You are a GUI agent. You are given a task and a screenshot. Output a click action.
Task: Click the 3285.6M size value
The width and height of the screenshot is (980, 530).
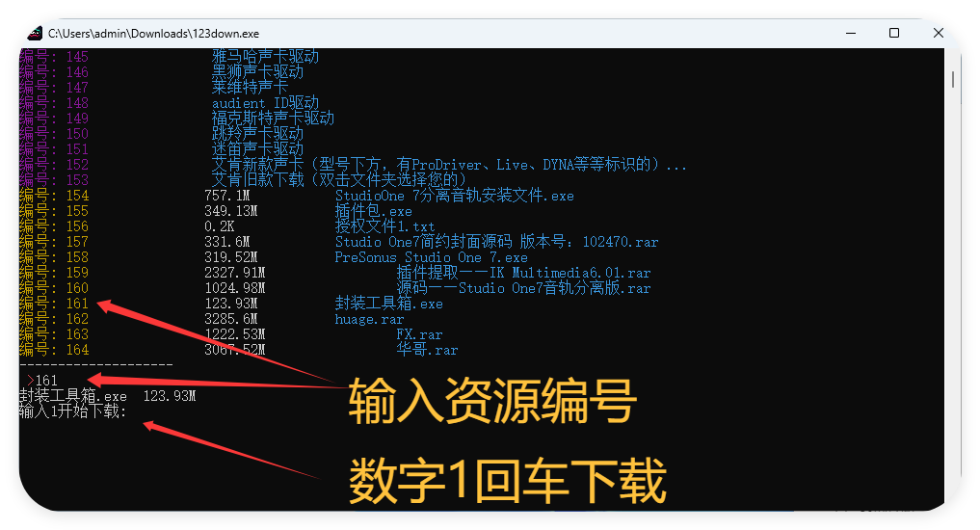(x=230, y=319)
